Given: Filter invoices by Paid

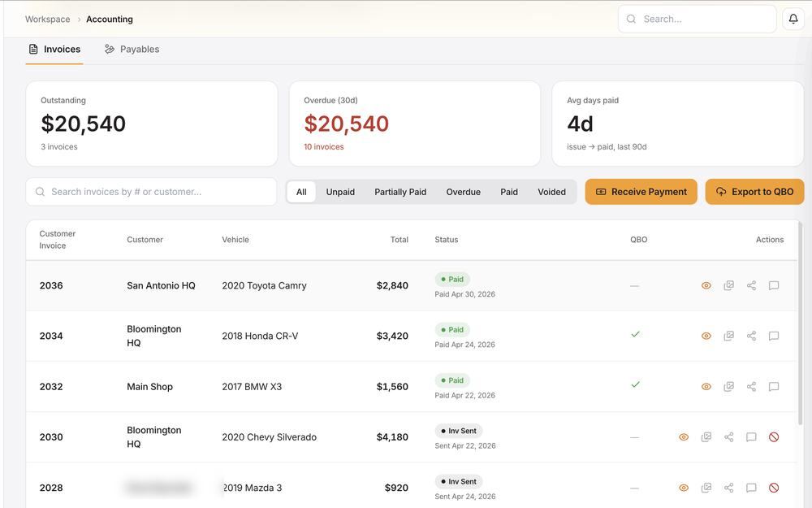Looking at the screenshot, I should coord(509,192).
